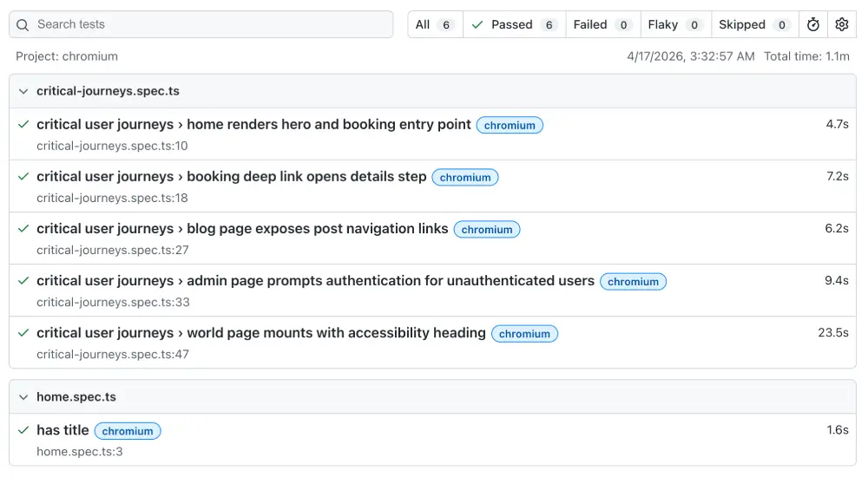Click critical-journeys.spec.ts file header name
Image resolution: width=868 pixels, height=477 pixels.
point(108,91)
